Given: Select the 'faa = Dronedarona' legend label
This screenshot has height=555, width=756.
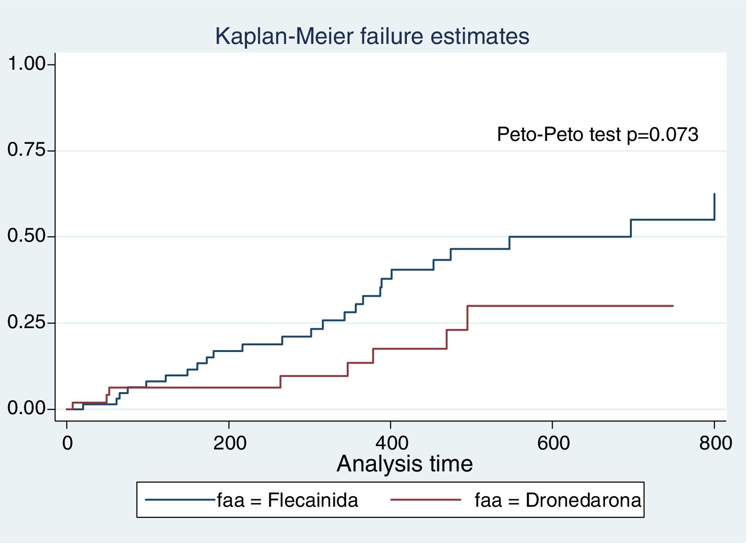Looking at the screenshot, I should 558,500.
